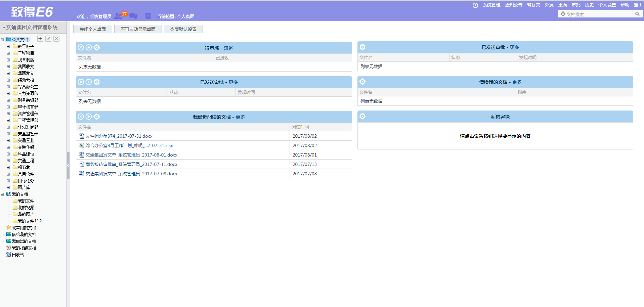Image resolution: width=644 pixels, height=307 pixels.
Task: Open the address book icon in header
Action: [148, 16]
